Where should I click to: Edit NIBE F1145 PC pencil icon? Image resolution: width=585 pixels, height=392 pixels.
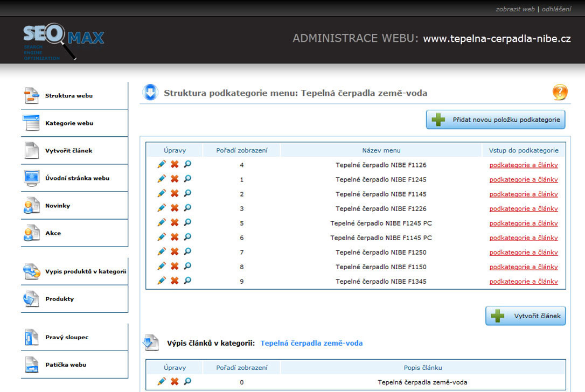coord(162,237)
